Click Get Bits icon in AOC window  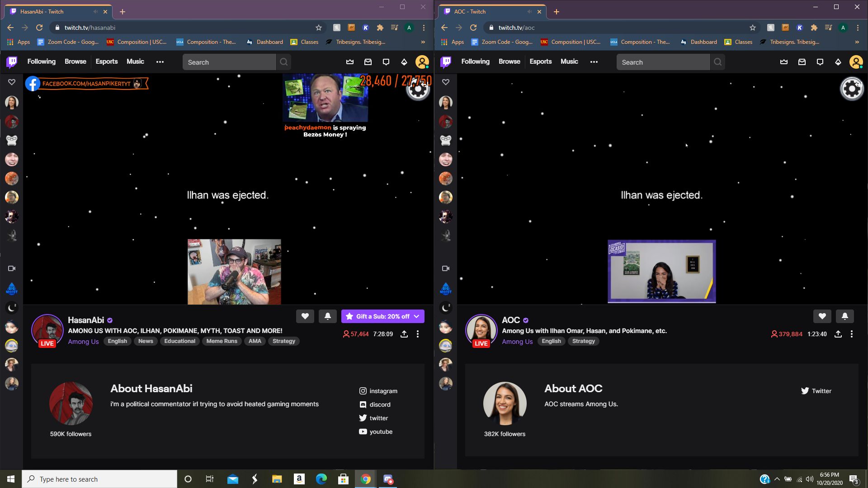[838, 62]
